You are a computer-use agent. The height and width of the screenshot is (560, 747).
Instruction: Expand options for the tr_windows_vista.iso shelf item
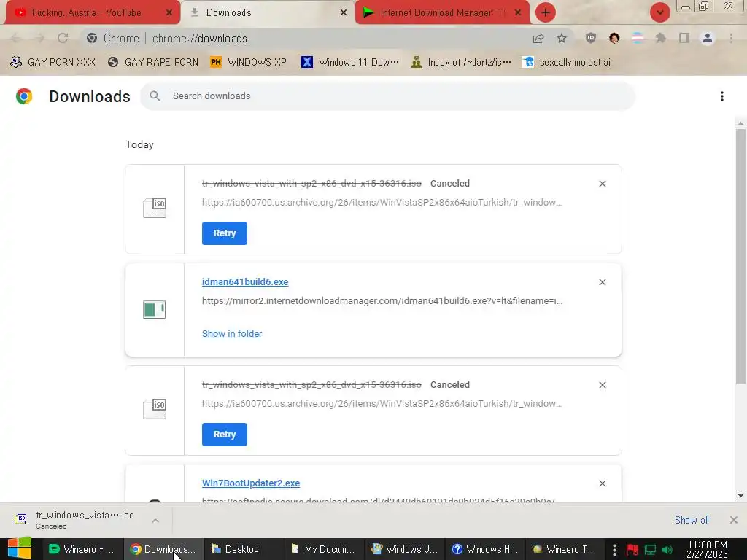click(x=155, y=521)
